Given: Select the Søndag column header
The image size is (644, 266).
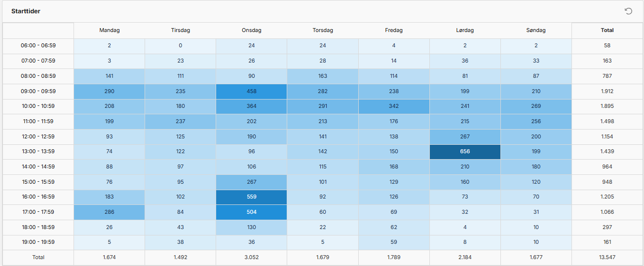Looking at the screenshot, I should tap(536, 31).
